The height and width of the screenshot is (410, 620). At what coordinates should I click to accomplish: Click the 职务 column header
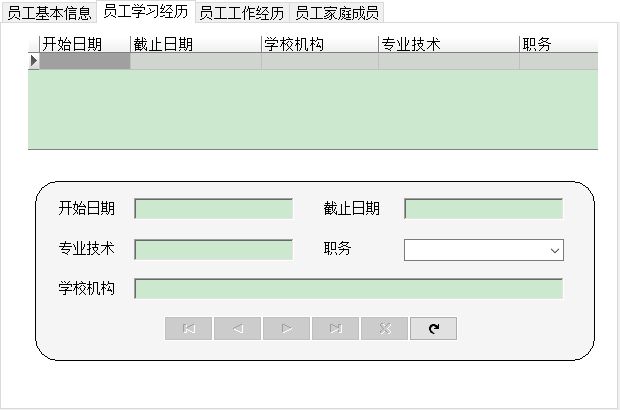(x=559, y=44)
